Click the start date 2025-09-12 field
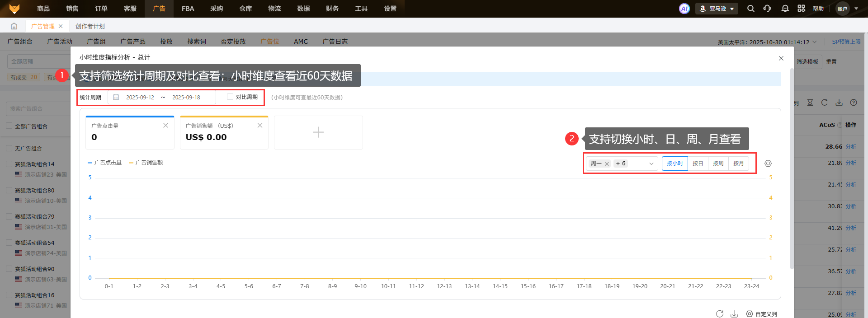This screenshot has height=318, width=868. [140, 97]
